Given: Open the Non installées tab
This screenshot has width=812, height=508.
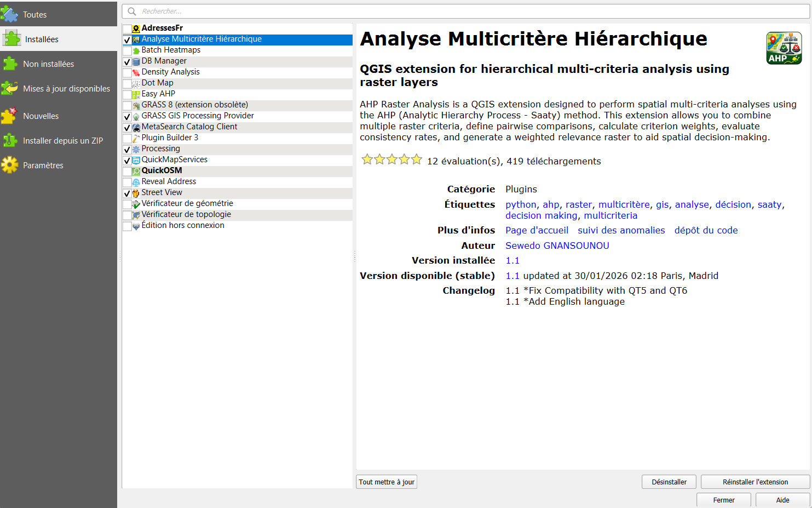Looking at the screenshot, I should pyautogui.click(x=48, y=64).
